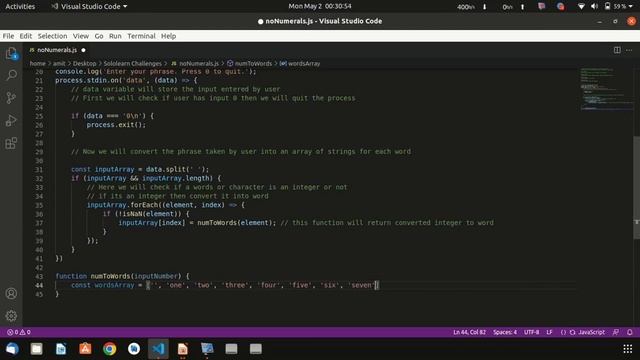Open the Explorer view in the activity bar
The width and height of the screenshot is (640, 360).
point(11,53)
